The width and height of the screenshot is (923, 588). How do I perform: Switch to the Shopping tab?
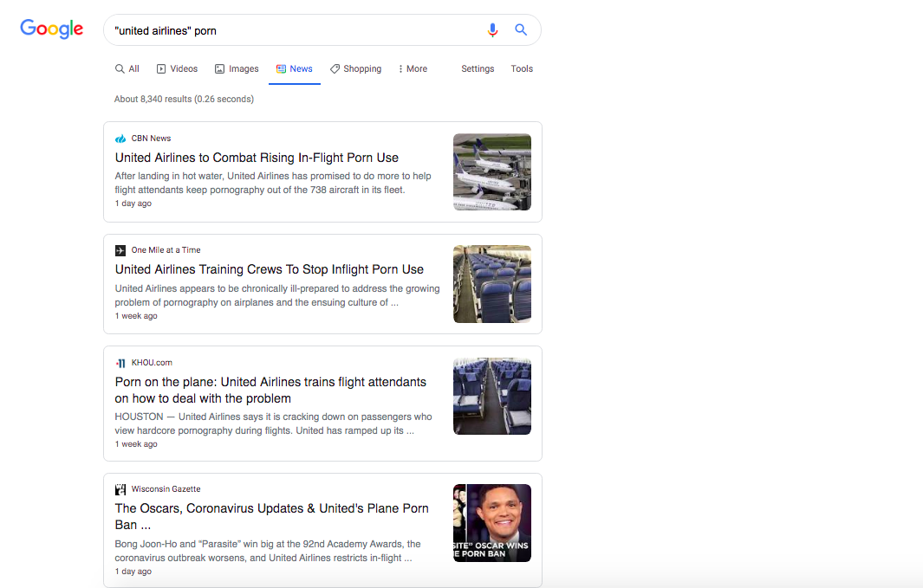(x=355, y=68)
